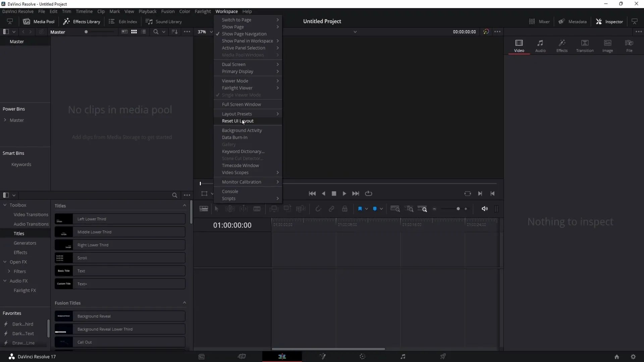Expand the Scripts submenu arrow
The image size is (644, 362).
pyautogui.click(x=278, y=198)
